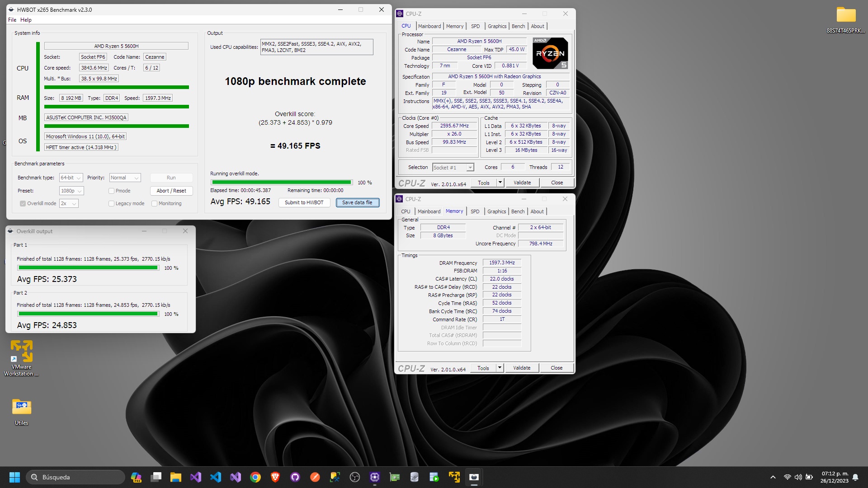Open Tools dropdown arrow in bottom CPU-Z
Image resolution: width=868 pixels, height=488 pixels.
[x=500, y=368]
